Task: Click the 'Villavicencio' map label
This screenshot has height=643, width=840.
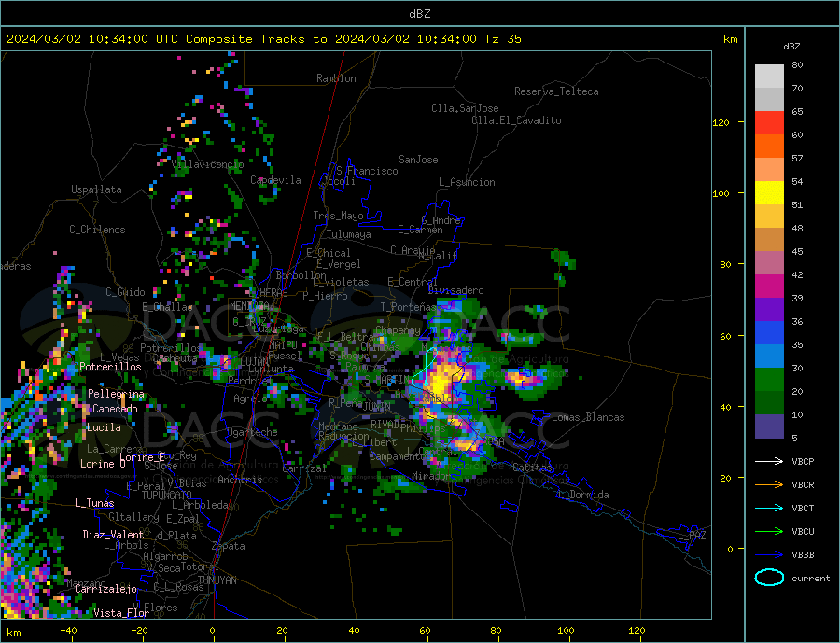Action: point(207,164)
